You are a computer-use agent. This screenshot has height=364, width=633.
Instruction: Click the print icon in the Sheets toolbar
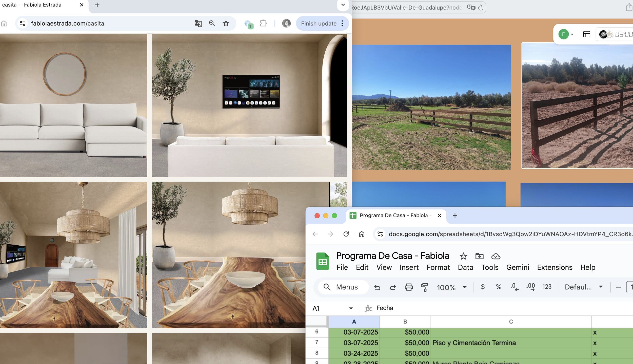coord(408,287)
